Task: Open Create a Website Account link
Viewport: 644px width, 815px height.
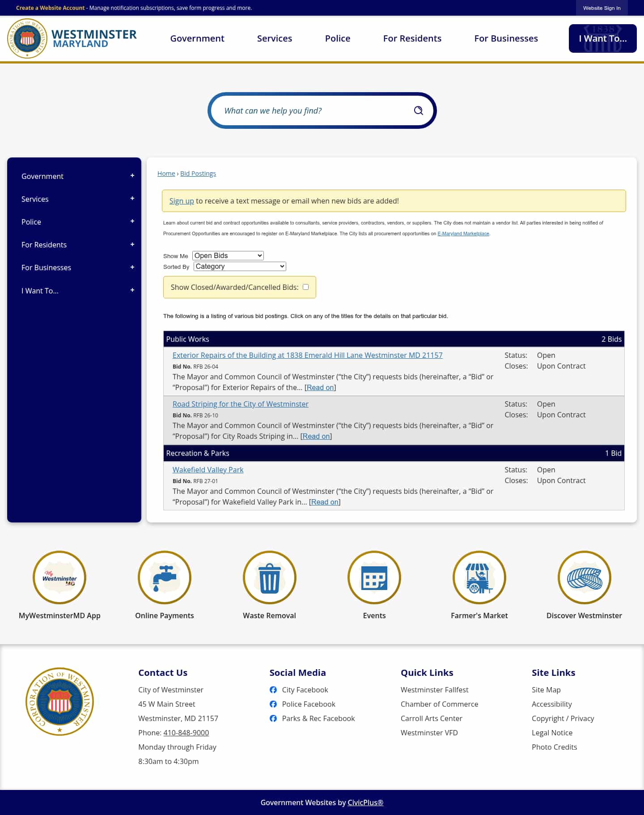Action: 51,8
